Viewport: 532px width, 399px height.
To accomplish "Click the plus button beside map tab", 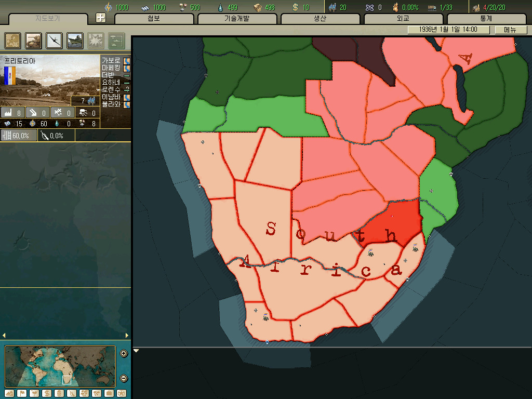I will (x=101, y=18).
